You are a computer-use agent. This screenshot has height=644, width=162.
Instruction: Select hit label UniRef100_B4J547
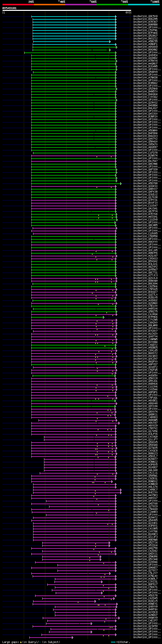coord(145,161)
